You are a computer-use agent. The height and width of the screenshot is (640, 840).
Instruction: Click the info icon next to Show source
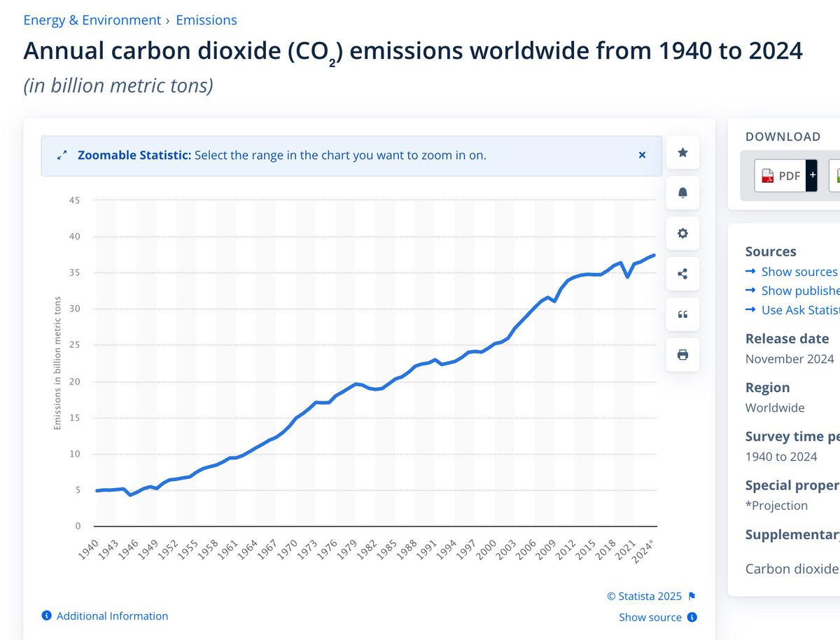692,617
